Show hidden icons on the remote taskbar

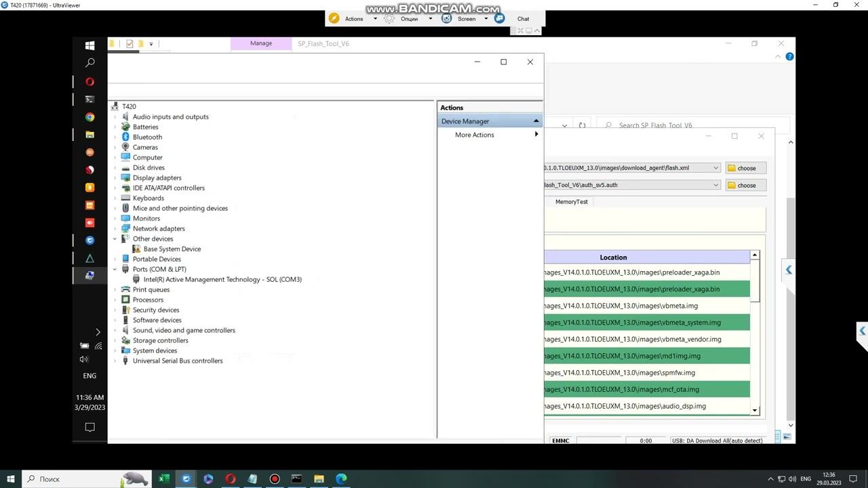click(x=98, y=332)
